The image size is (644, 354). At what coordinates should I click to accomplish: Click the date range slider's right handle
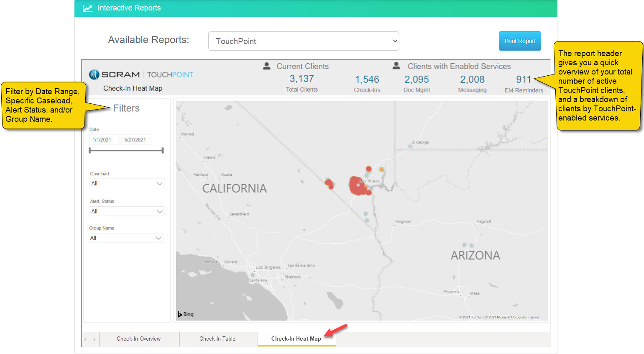click(x=163, y=151)
